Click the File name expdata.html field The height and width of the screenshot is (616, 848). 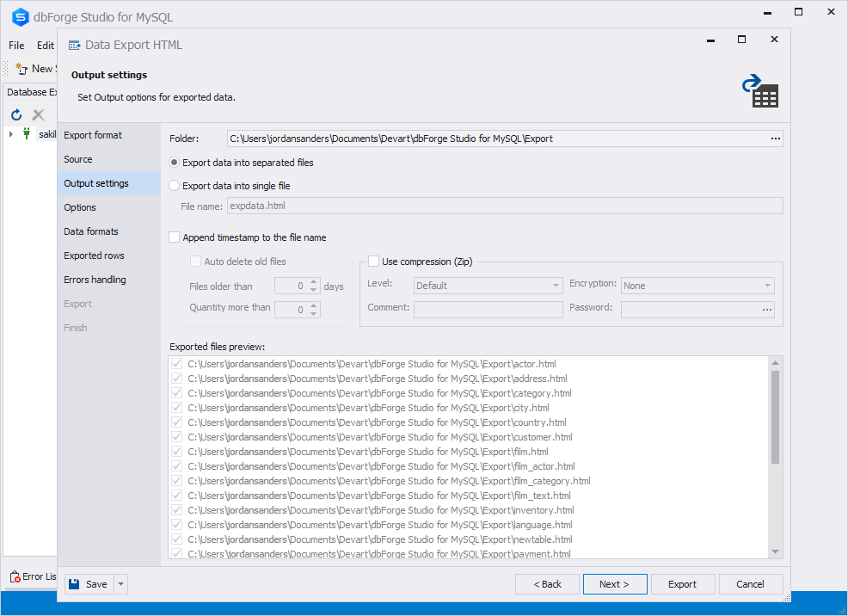(505, 206)
